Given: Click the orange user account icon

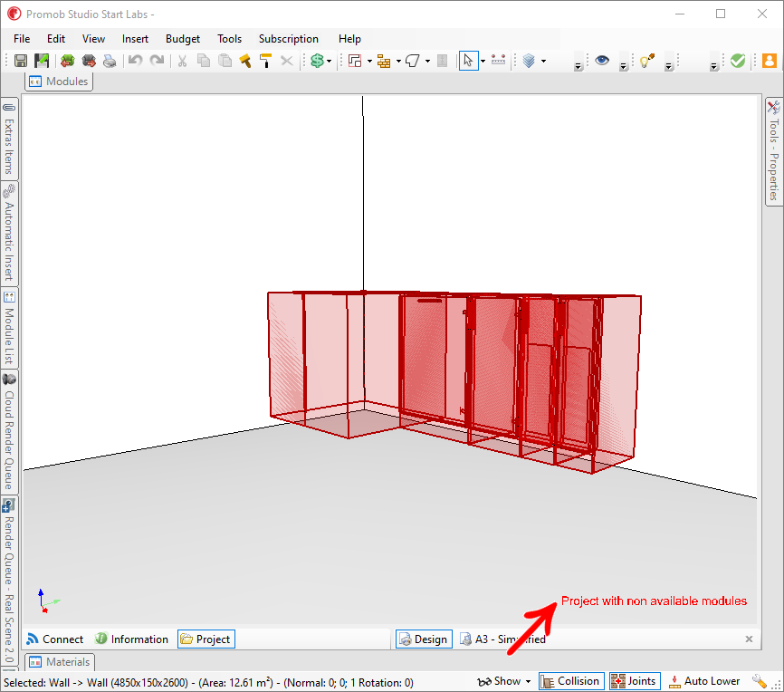Looking at the screenshot, I should point(770,61).
